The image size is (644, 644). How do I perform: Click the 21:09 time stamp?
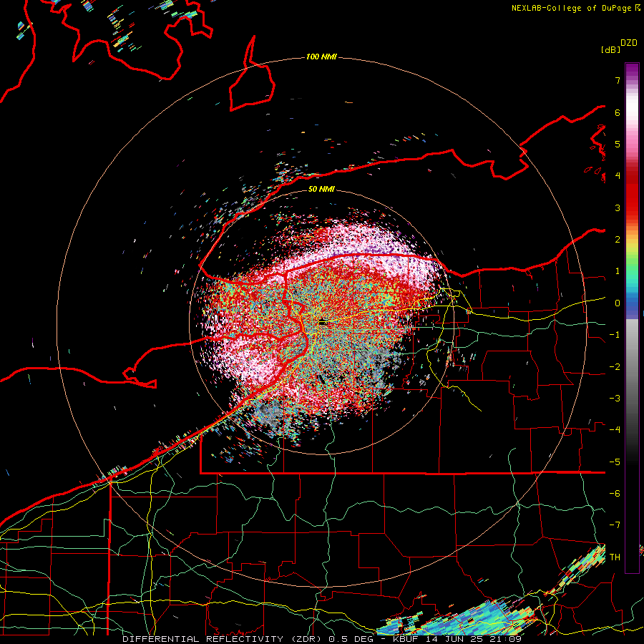pos(507,639)
